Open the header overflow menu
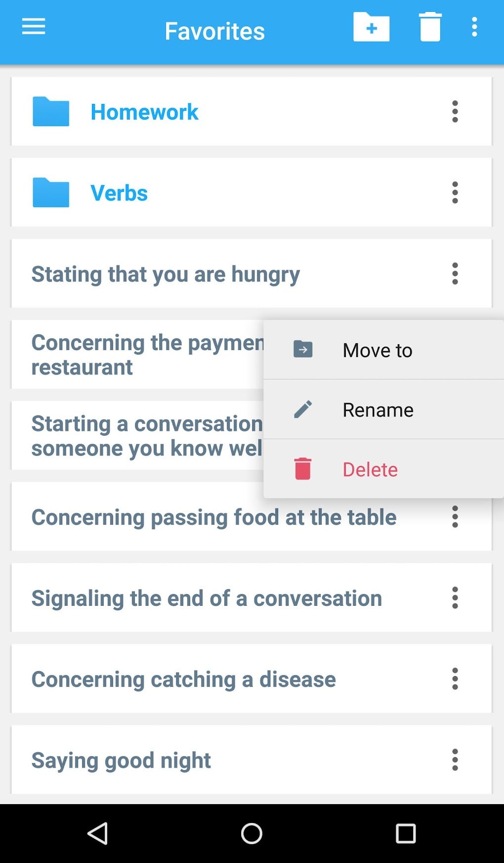This screenshot has height=863, width=504. [x=474, y=27]
